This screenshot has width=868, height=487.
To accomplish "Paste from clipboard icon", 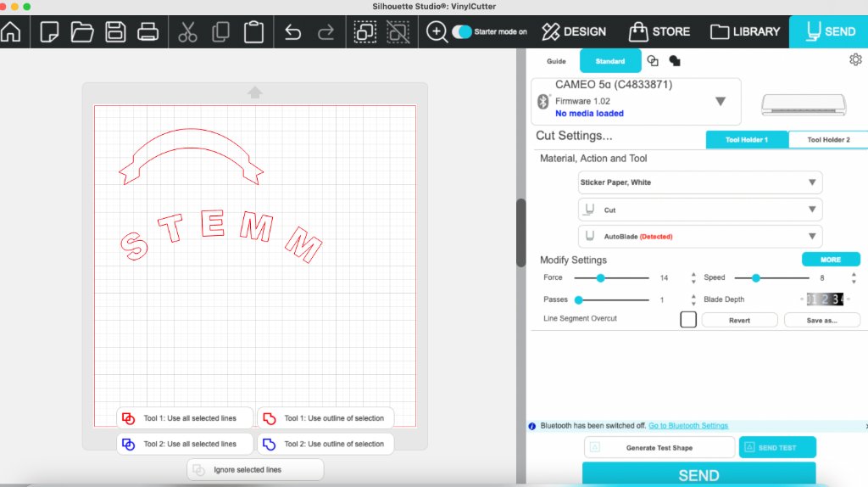I will 253,31.
